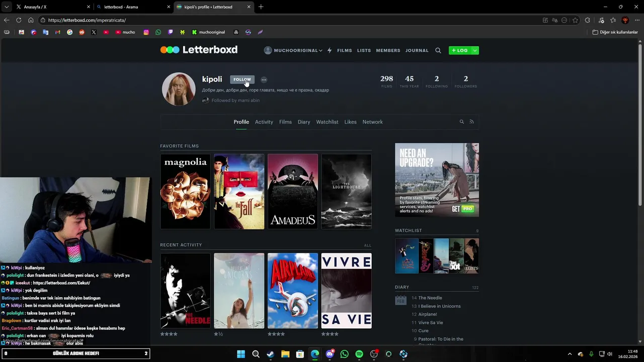Go to the browser home page button
The image size is (644, 362).
(x=31, y=20)
